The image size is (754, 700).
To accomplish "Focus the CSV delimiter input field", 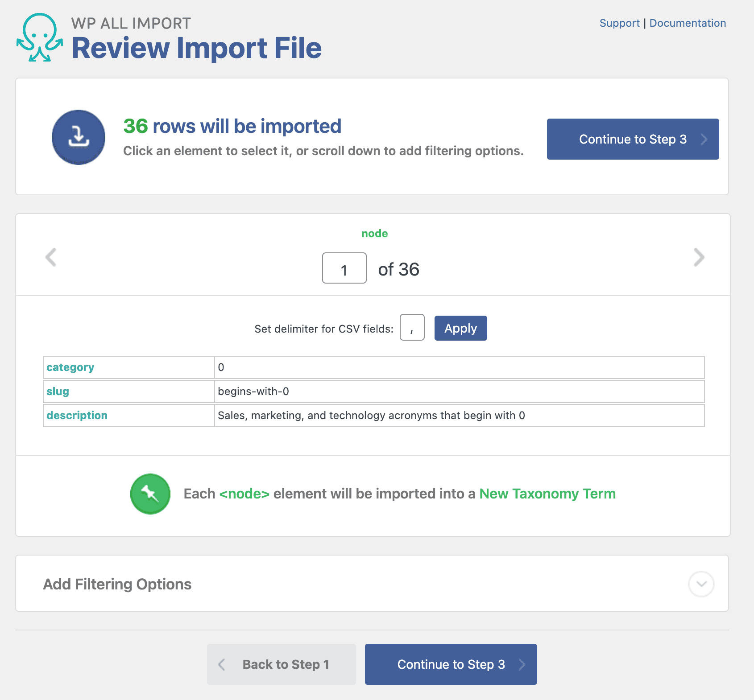I will [412, 328].
